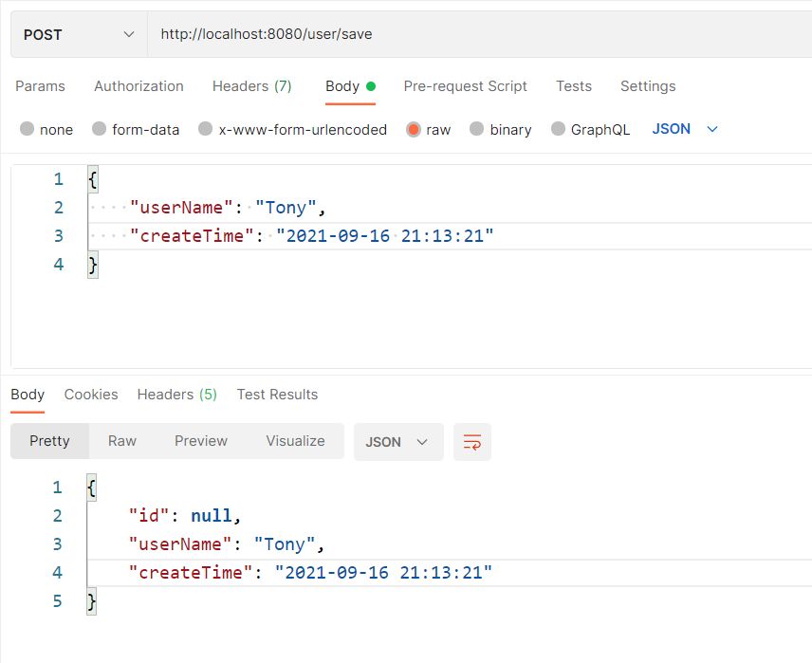The image size is (812, 663).
Task: Check the Test Results tab
Action: pyautogui.click(x=277, y=395)
